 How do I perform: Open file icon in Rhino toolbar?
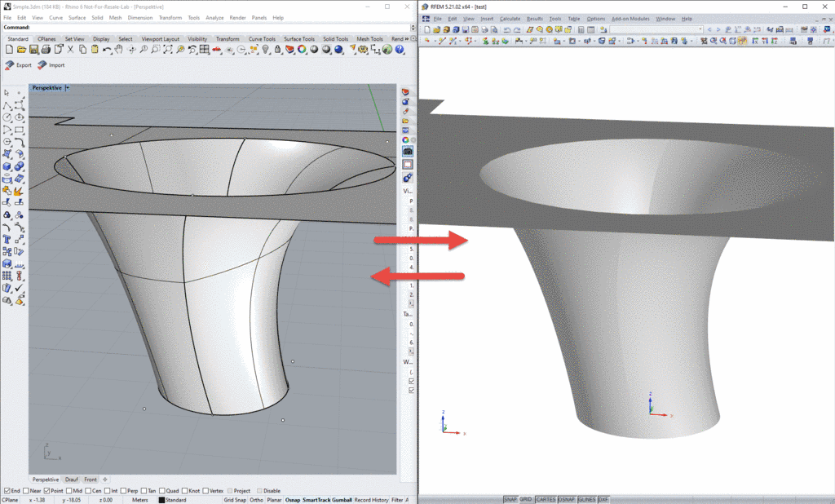pyautogui.click(x=21, y=50)
